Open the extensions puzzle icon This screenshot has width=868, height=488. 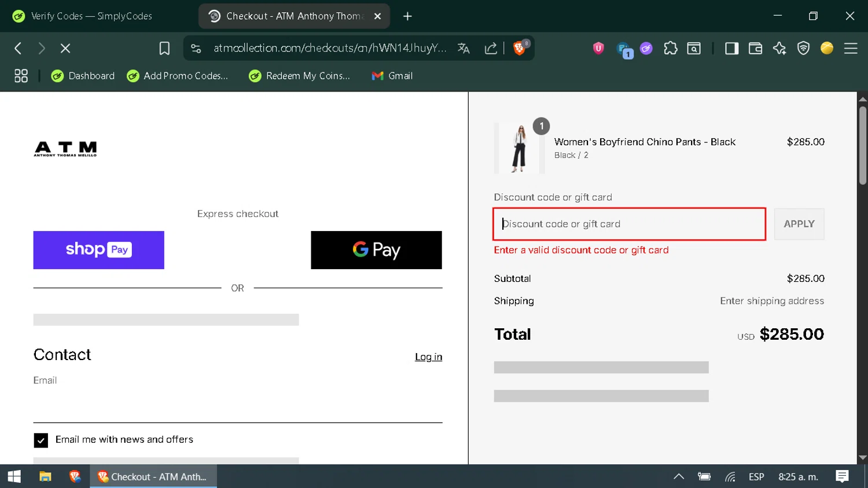click(671, 49)
